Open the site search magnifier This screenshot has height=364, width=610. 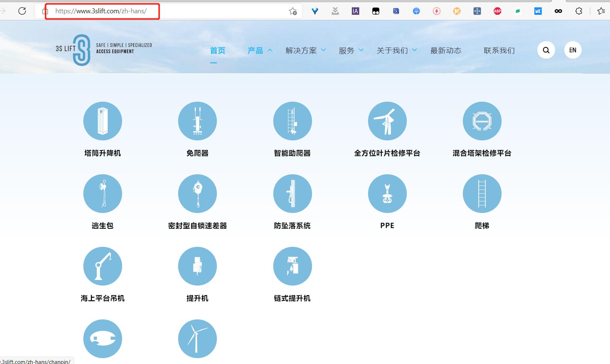(546, 50)
